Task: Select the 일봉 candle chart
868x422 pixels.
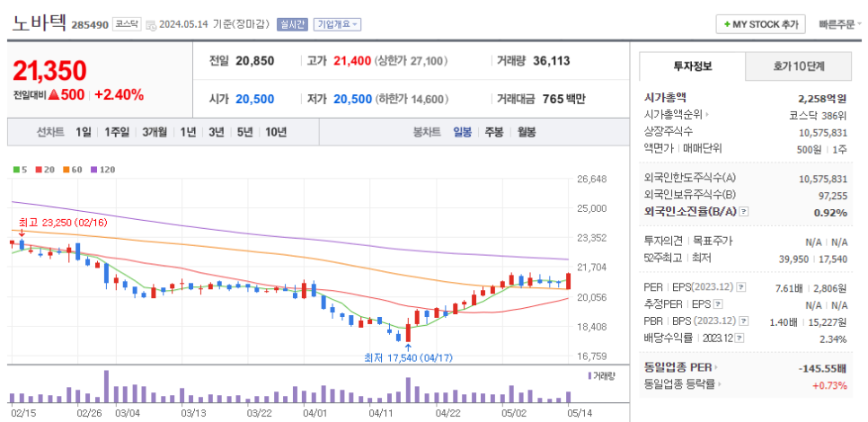Action: (462, 132)
